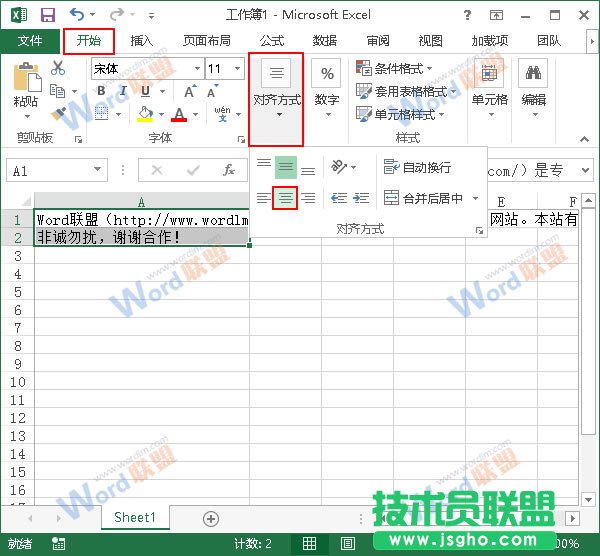Viewport: 600px width, 556px height.
Task: Toggle Underline formatting
Action: click(x=145, y=91)
